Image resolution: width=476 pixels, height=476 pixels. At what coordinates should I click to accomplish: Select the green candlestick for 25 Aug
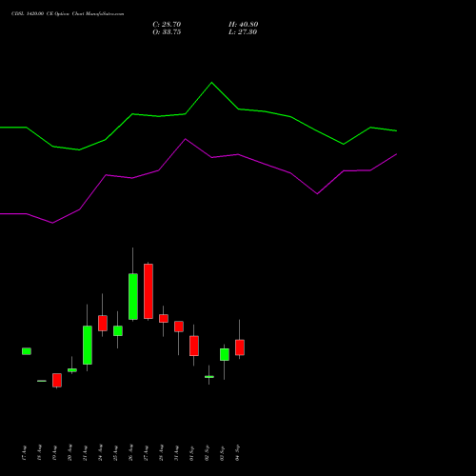118,330
